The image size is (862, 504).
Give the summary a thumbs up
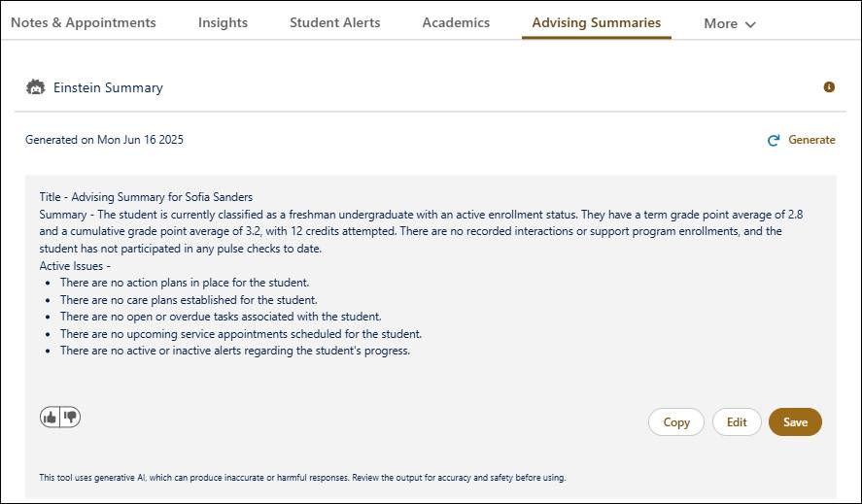pos(50,418)
